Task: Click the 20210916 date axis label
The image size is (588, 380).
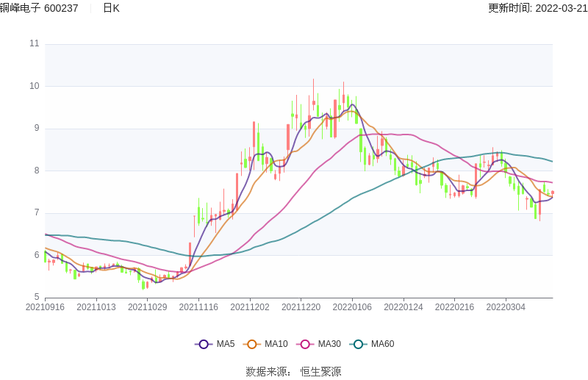Action: 45,307
